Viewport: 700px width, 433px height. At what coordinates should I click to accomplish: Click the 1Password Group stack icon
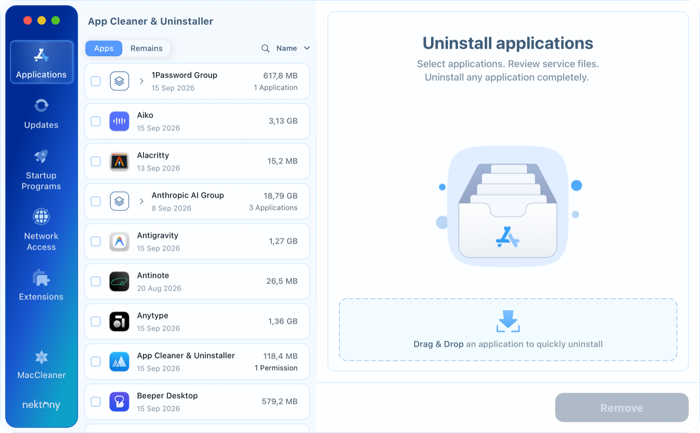pos(119,81)
